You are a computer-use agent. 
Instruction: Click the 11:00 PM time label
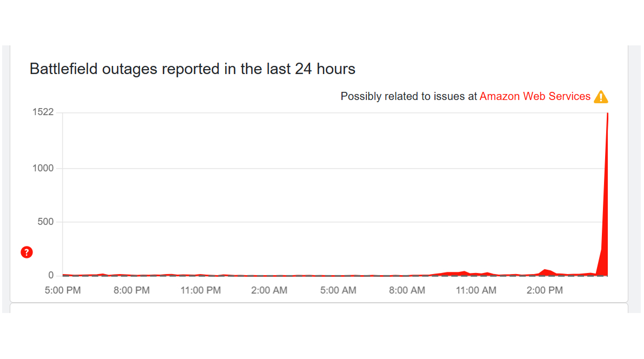(x=200, y=290)
